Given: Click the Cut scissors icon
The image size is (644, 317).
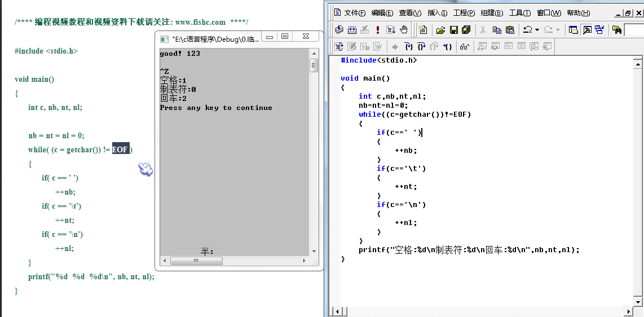Looking at the screenshot, I should (483, 29).
